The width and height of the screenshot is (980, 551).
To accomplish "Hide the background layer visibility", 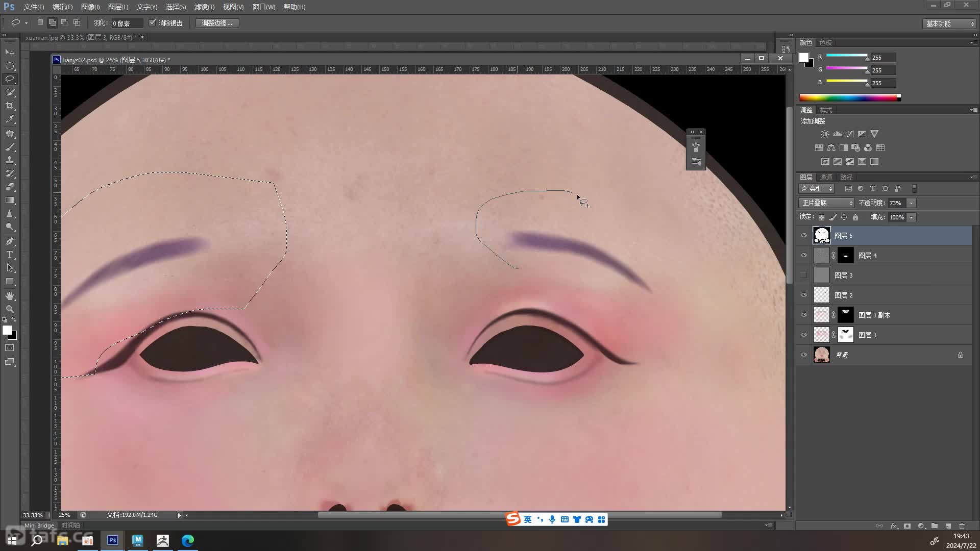I will 804,355.
